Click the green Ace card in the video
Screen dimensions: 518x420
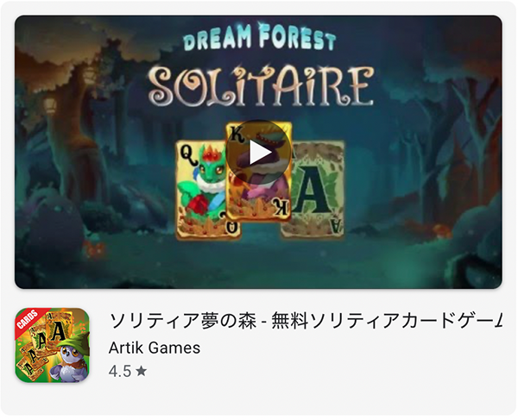(x=314, y=190)
